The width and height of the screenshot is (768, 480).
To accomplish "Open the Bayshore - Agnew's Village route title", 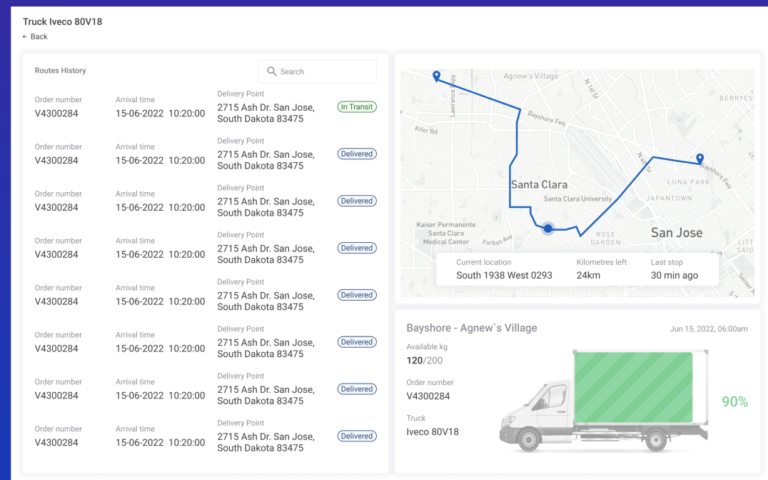I will [471, 328].
